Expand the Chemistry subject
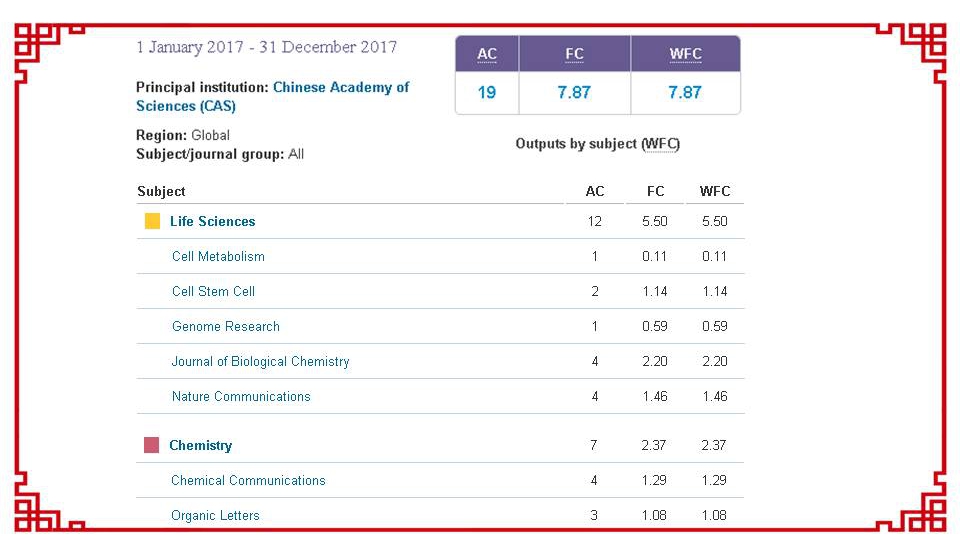 (200, 445)
